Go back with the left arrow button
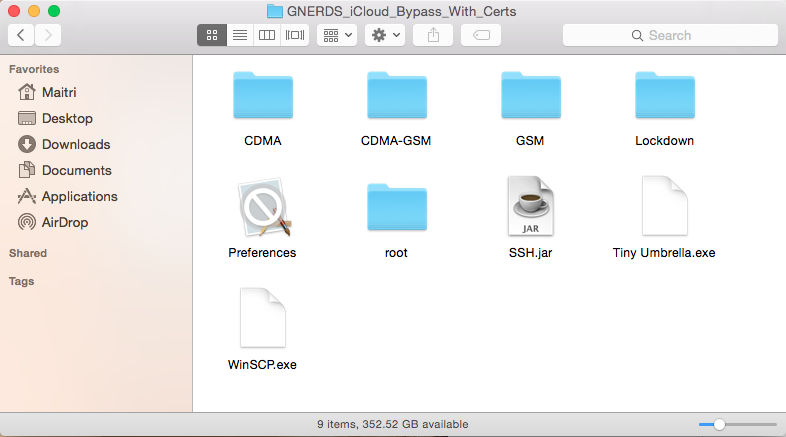786x437 pixels. click(21, 35)
